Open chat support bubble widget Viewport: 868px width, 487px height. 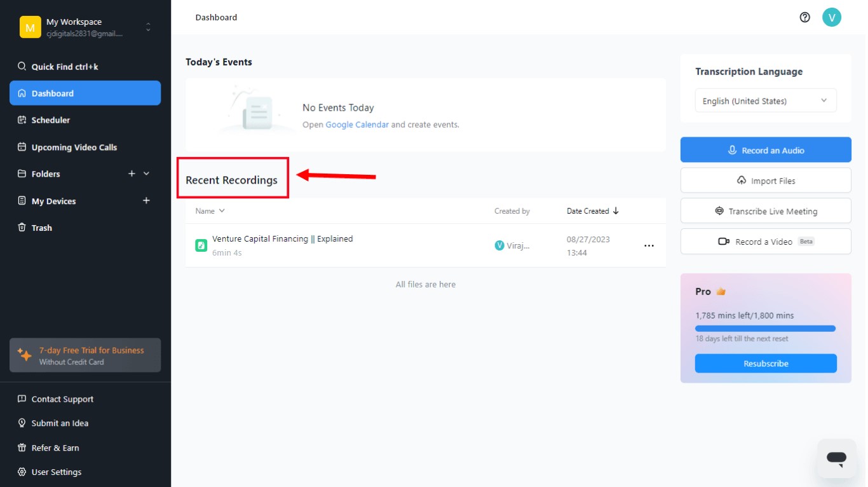(x=836, y=458)
